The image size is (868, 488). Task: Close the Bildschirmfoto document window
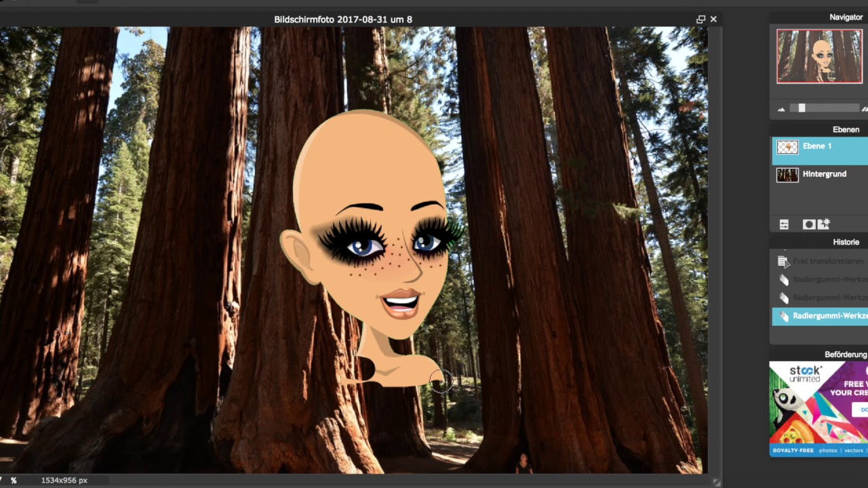pyautogui.click(x=713, y=20)
